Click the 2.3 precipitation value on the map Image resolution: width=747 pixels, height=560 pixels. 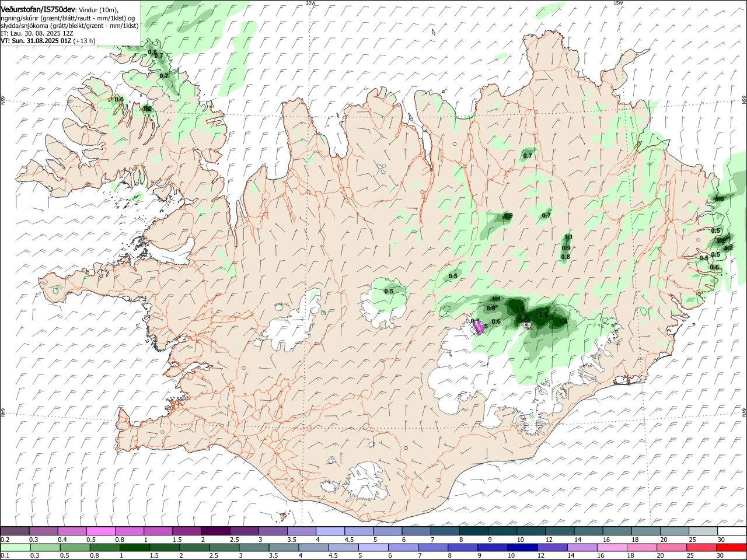(x=522, y=318)
